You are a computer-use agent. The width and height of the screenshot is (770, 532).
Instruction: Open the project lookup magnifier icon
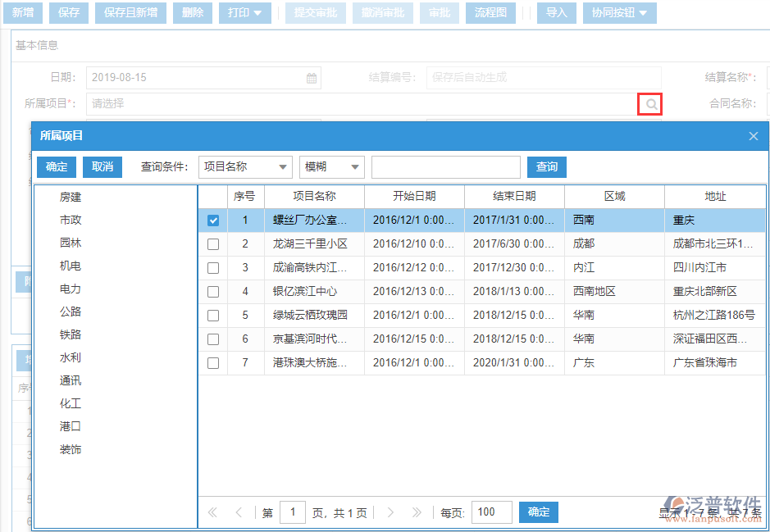(x=649, y=104)
